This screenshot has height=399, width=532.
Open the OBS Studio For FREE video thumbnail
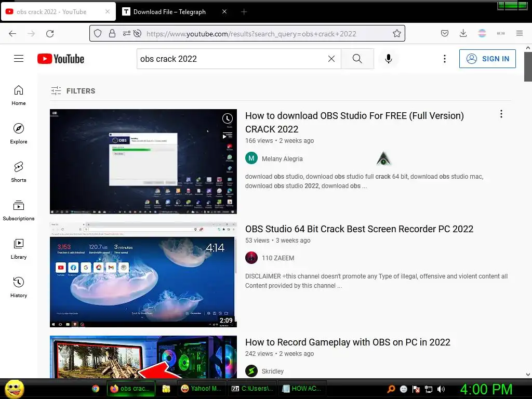143,162
